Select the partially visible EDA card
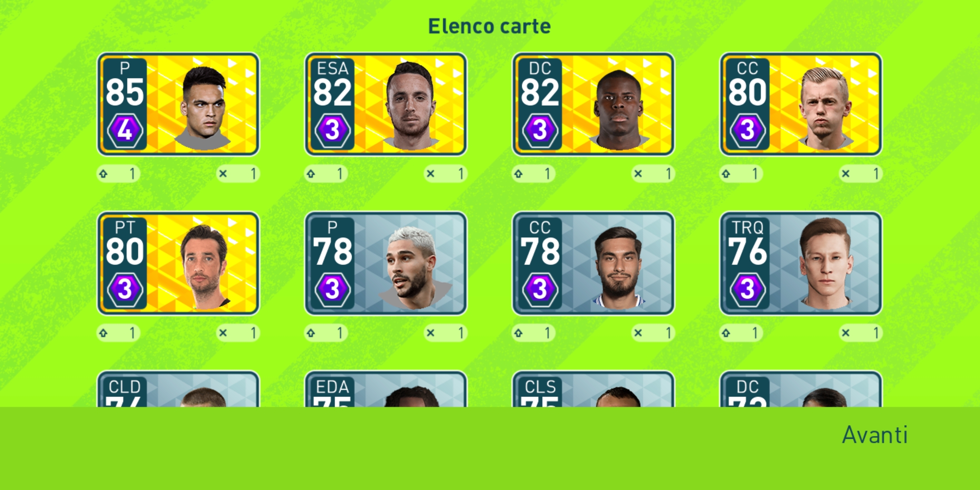The height and width of the screenshot is (490, 980). click(386, 389)
